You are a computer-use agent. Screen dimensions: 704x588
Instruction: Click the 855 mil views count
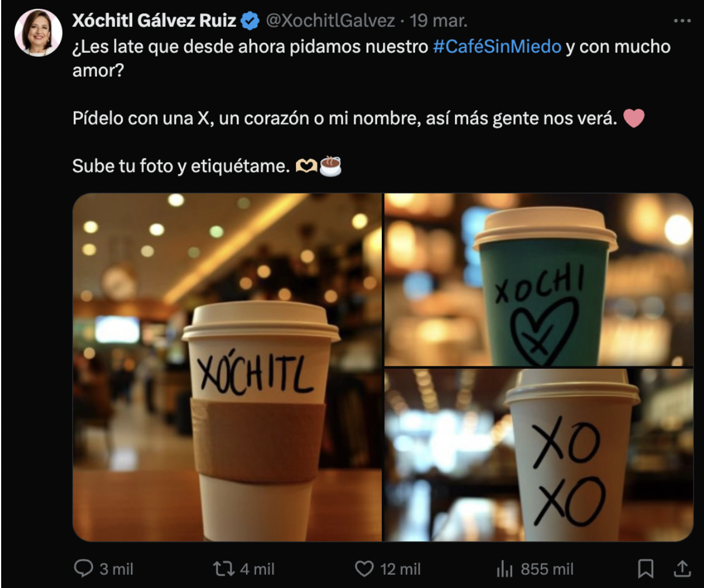click(x=547, y=569)
